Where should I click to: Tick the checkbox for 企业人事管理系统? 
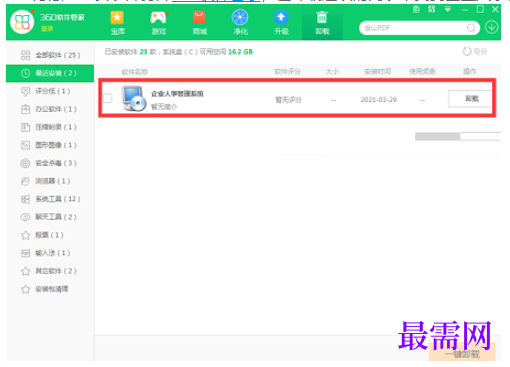tap(108, 98)
